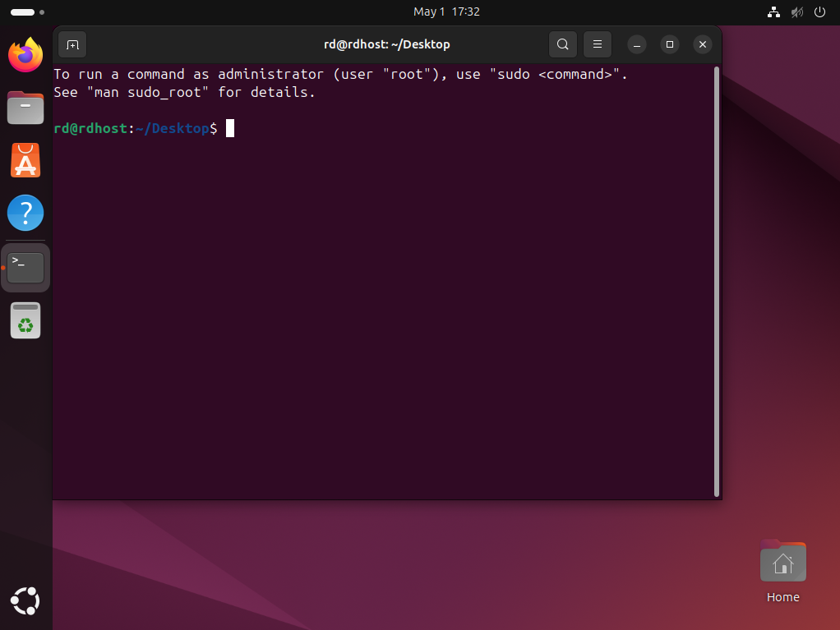Select the Terminal icon in dock

(x=25, y=267)
